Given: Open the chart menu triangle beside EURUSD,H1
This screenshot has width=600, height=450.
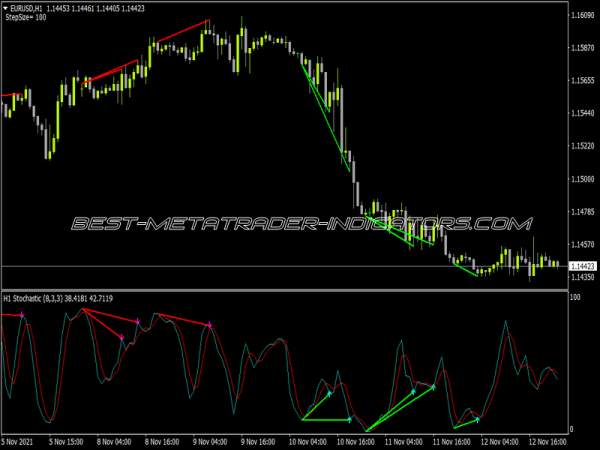Looking at the screenshot, I should (x=5, y=8).
